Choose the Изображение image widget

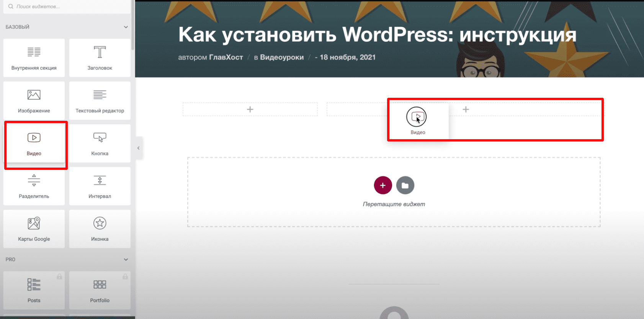pyautogui.click(x=34, y=100)
